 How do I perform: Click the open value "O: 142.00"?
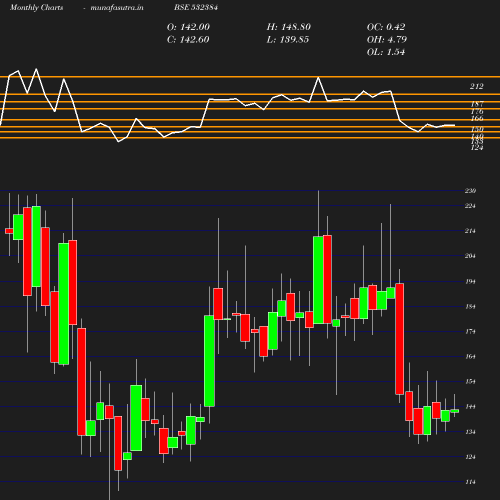coord(188,27)
